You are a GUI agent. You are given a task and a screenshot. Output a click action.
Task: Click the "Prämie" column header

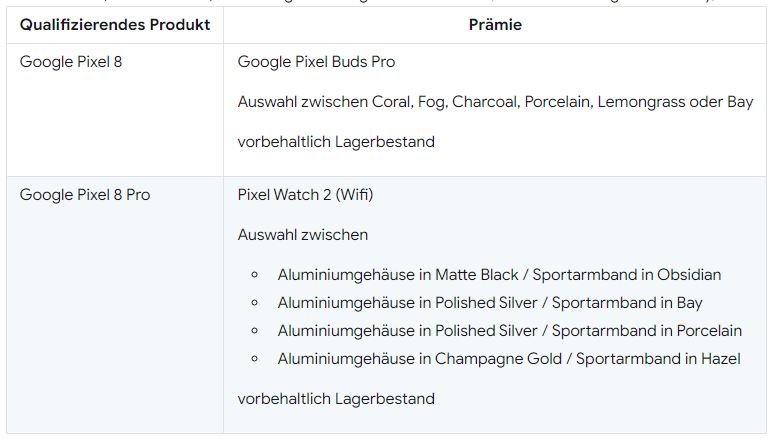(495, 25)
